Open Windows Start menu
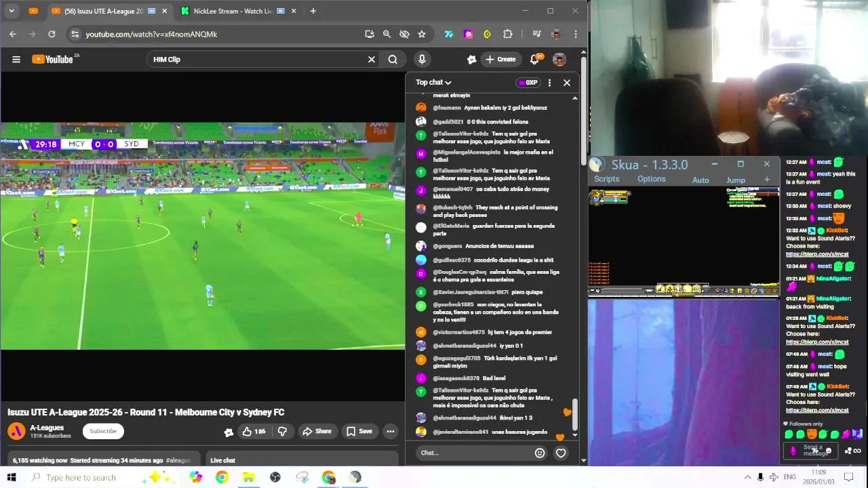 [12, 477]
